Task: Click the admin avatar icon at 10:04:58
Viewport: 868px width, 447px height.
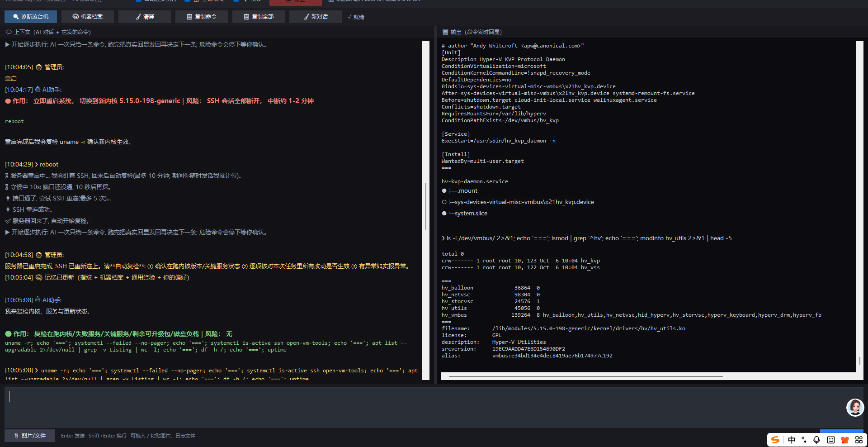Action: (39, 255)
